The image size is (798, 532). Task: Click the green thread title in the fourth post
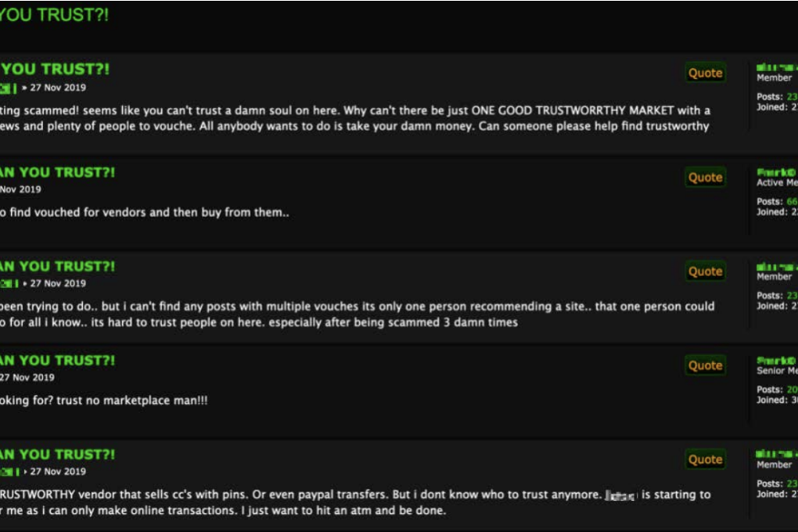[55, 360]
